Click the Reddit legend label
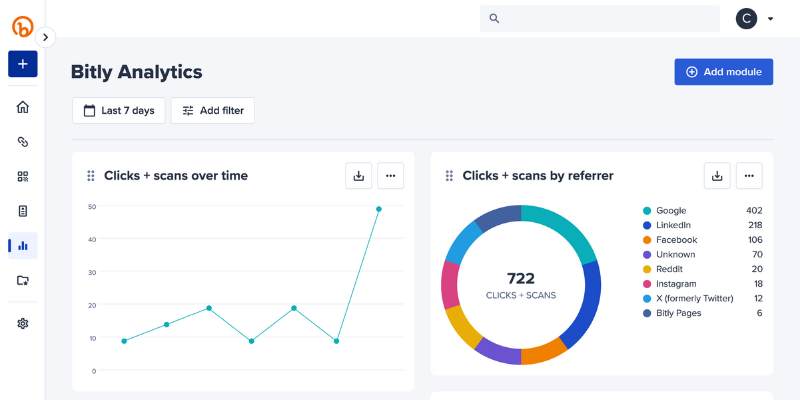This screenshot has height=400, width=800. (669, 269)
